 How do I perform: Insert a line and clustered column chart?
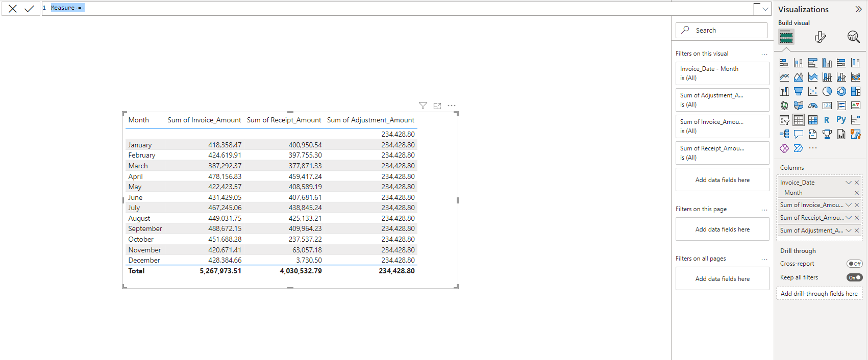point(841,77)
